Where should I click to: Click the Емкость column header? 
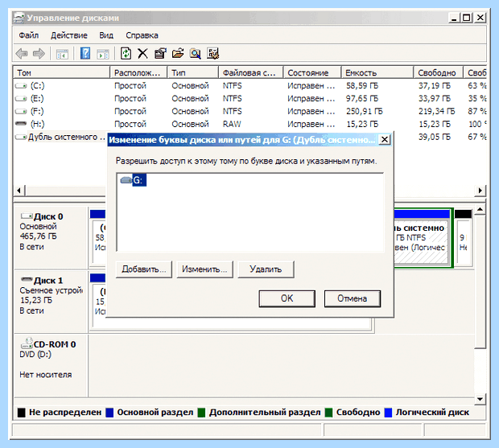click(377, 73)
